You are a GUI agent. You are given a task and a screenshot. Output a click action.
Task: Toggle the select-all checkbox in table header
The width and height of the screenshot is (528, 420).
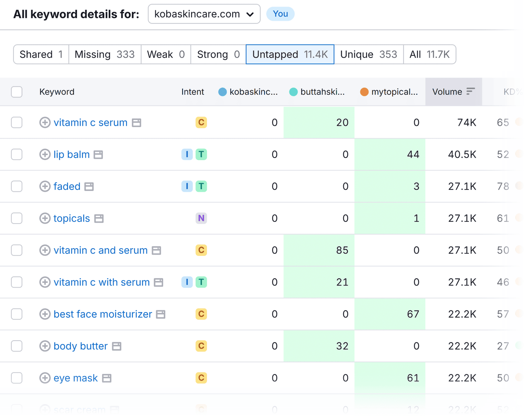tap(16, 92)
